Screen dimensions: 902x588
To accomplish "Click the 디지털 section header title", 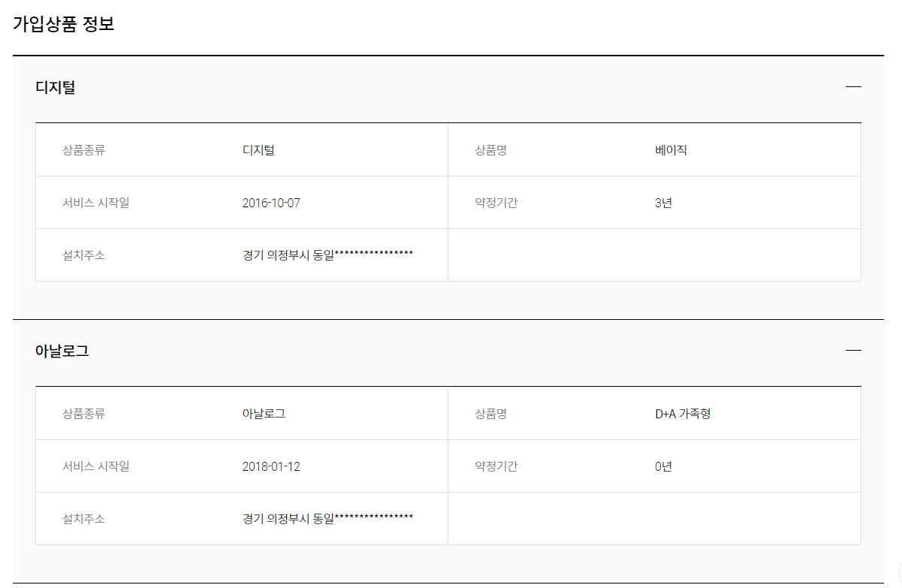I will [56, 87].
